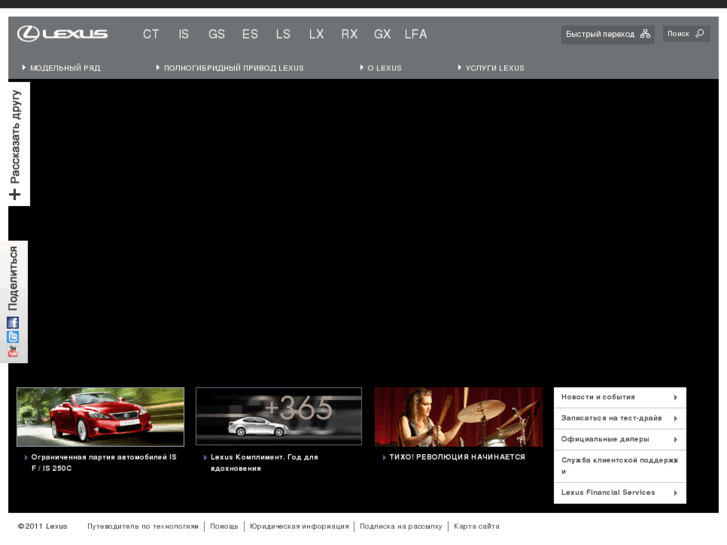Click arrow next to Официальные дилеры
Image resolution: width=727 pixels, height=545 pixels.
(676, 439)
